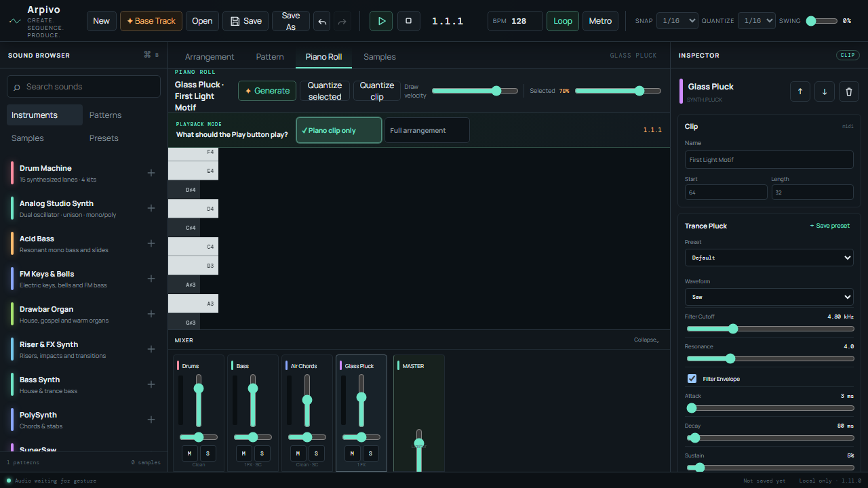
Task: Start playback with the Play button
Action: point(381,21)
